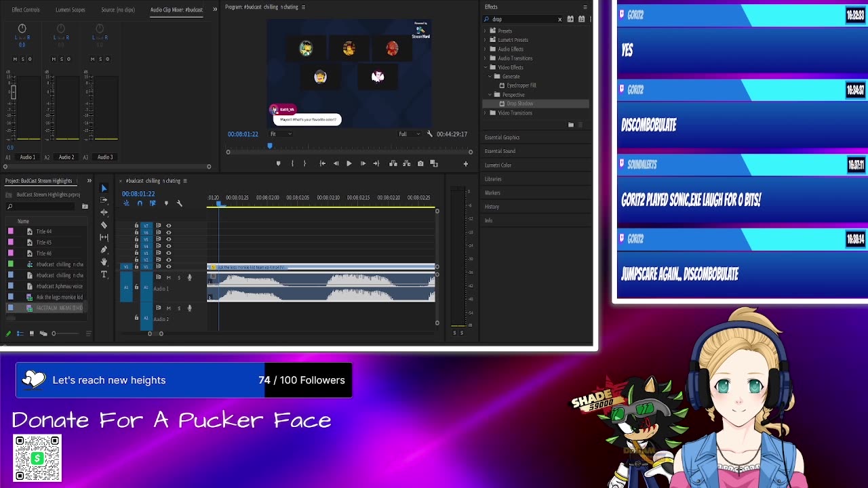Switch to the Source (no clips) tab

118,10
